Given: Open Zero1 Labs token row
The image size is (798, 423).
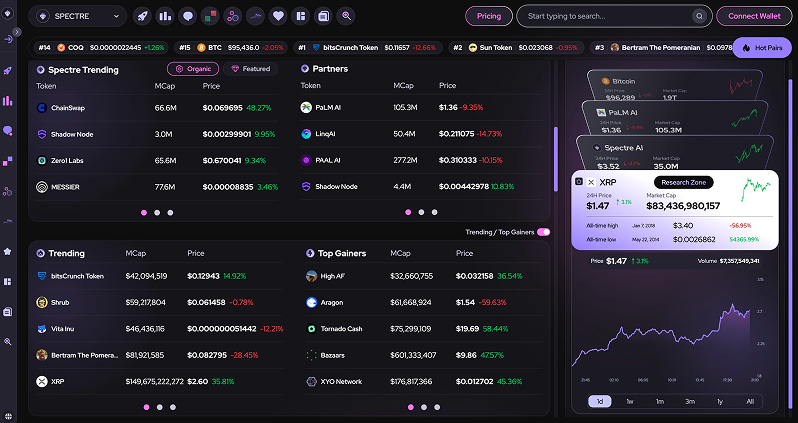Looking at the screenshot, I should pos(157,160).
